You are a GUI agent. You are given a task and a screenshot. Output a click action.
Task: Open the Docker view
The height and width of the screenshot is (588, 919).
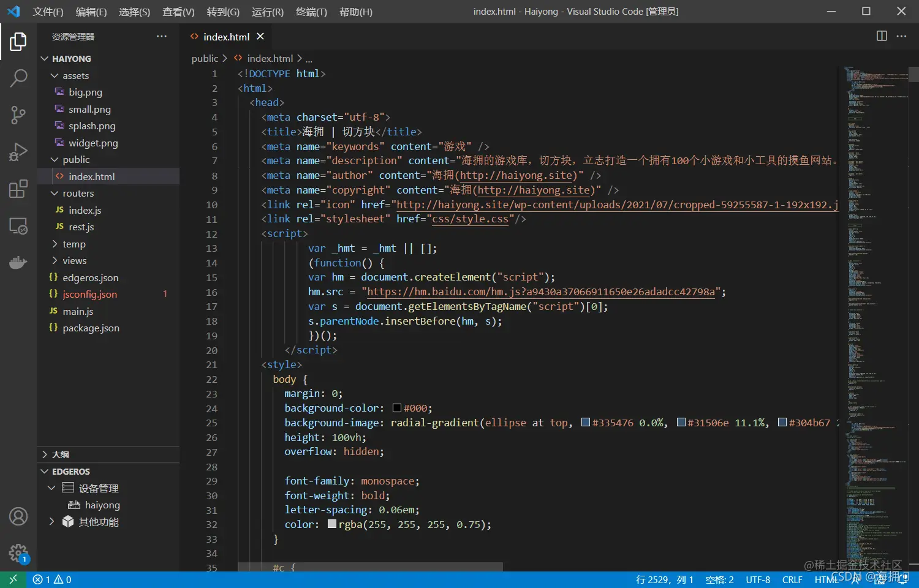click(x=18, y=262)
